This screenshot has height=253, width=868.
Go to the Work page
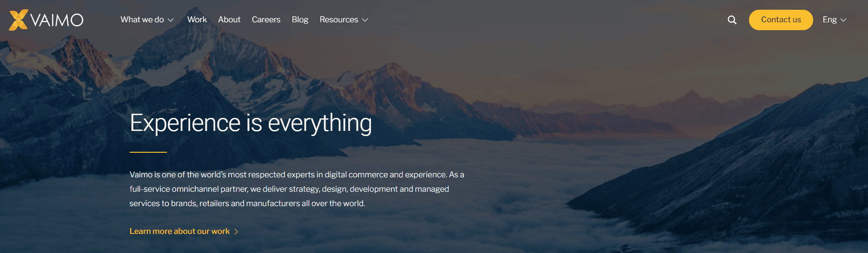tap(197, 19)
